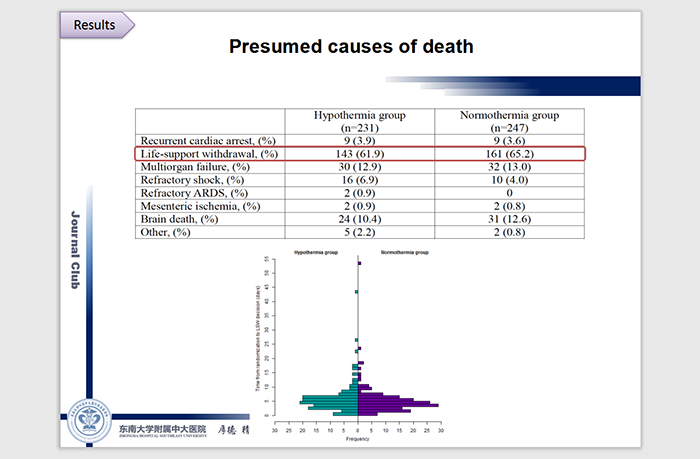Click the Brain death row label
The height and width of the screenshot is (459, 700).
pyautogui.click(x=179, y=218)
